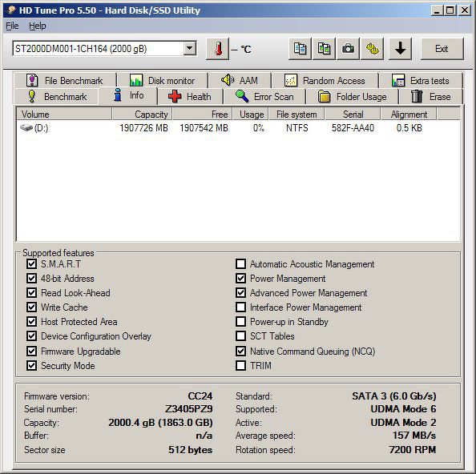Sort by the Free column header

[x=202, y=114]
